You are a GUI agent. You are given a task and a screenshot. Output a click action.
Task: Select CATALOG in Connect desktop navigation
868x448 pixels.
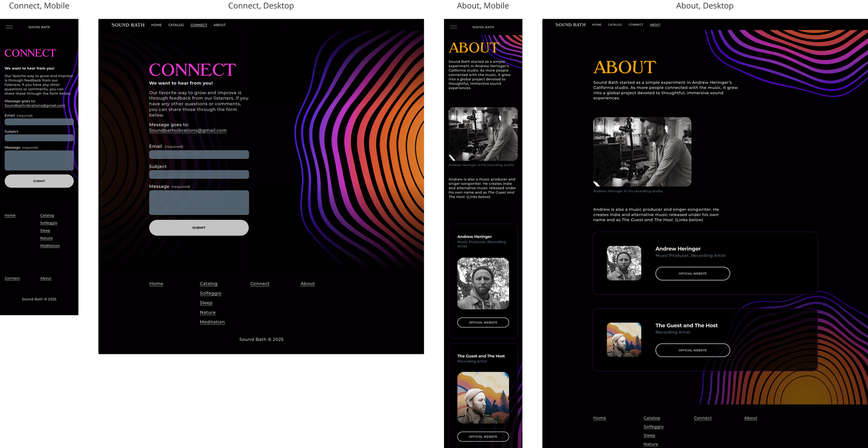click(x=176, y=25)
